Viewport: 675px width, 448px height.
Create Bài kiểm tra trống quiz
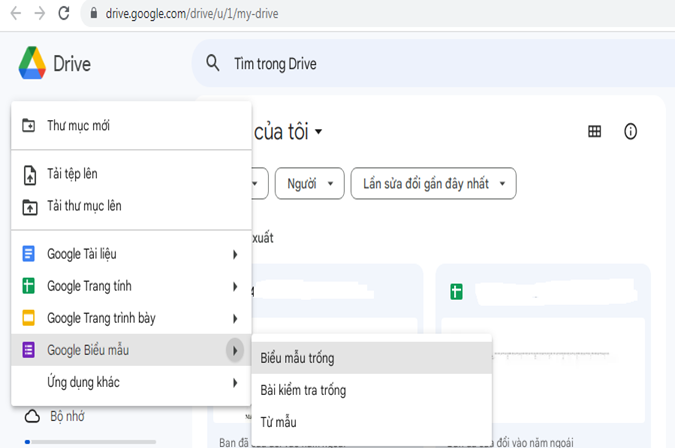[372, 390]
